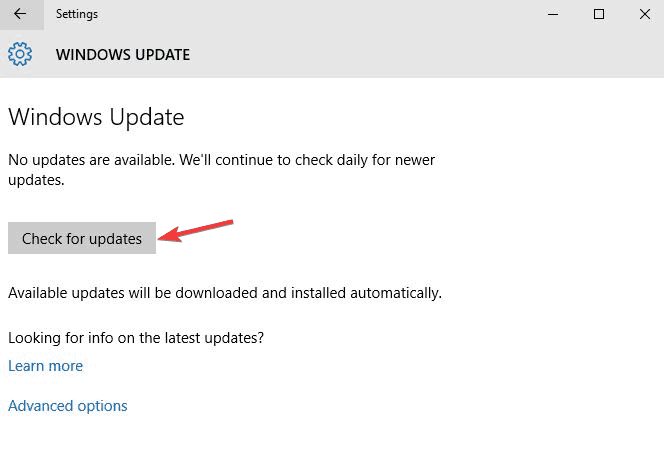664x465 pixels.
Task: Click the word 'automatically' in the description
Action: (x=397, y=293)
